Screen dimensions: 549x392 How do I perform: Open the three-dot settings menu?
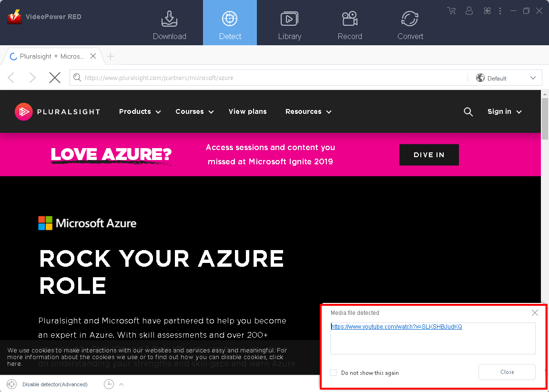tap(500, 10)
